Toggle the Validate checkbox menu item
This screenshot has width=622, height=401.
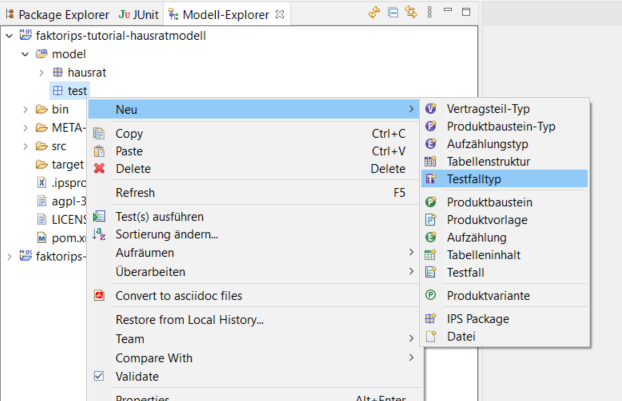pyautogui.click(x=99, y=376)
